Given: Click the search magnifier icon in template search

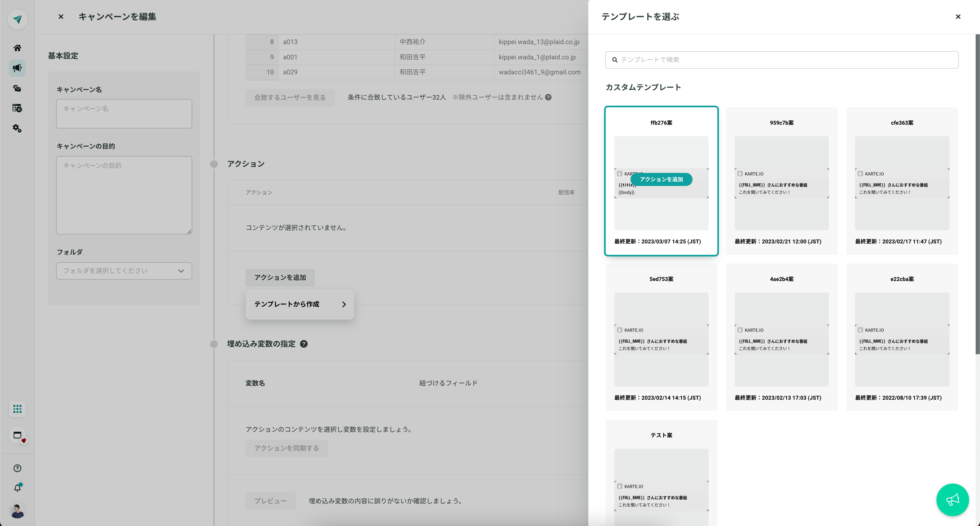Looking at the screenshot, I should pos(614,60).
